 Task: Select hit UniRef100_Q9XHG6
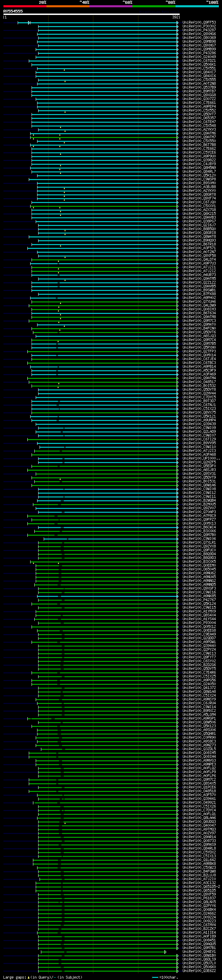coord(199,34)
